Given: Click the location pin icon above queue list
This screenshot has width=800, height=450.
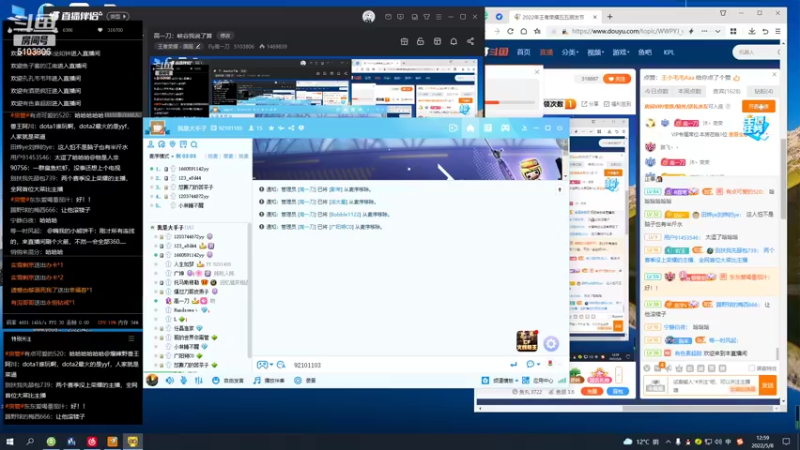Looking at the screenshot, I should click(172, 144).
